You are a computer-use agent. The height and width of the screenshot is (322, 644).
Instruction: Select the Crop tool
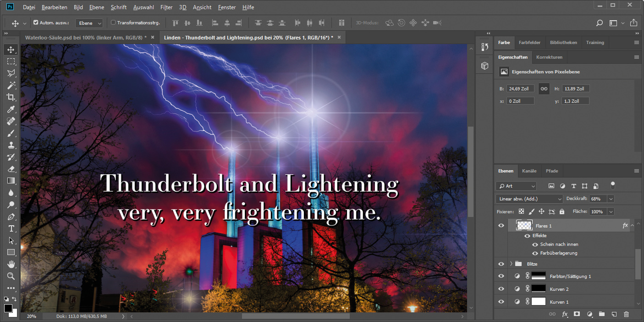point(11,97)
